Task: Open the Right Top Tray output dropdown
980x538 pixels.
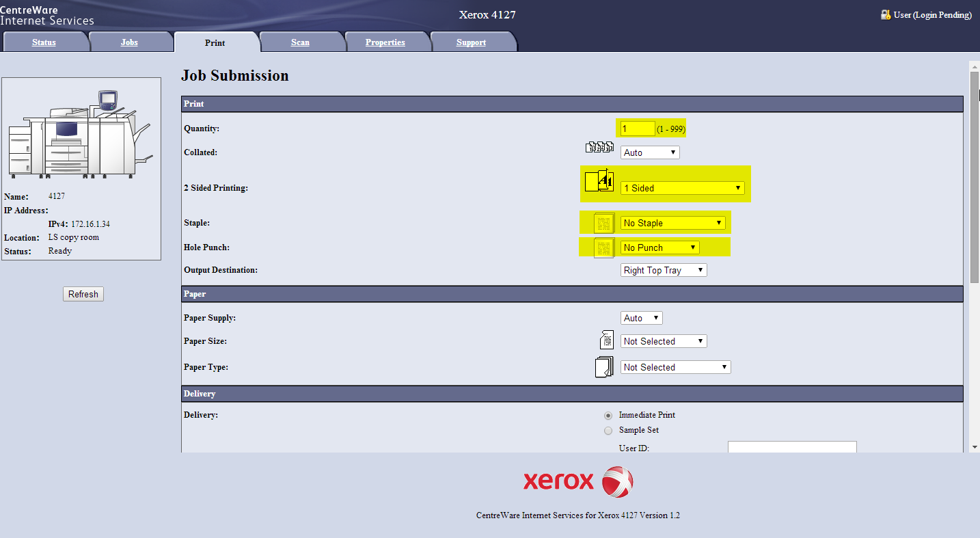Action: pyautogui.click(x=664, y=270)
